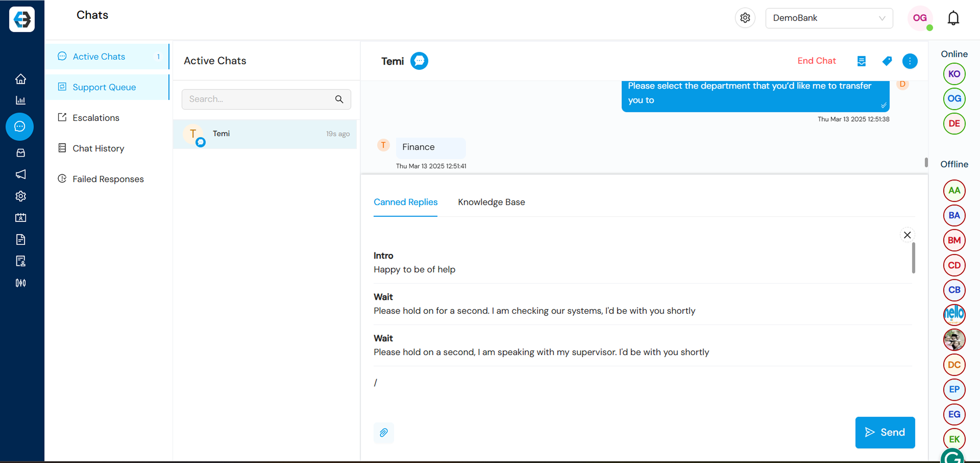The width and height of the screenshot is (980, 463).
Task: Click the Finance message bubble
Action: 431,148
